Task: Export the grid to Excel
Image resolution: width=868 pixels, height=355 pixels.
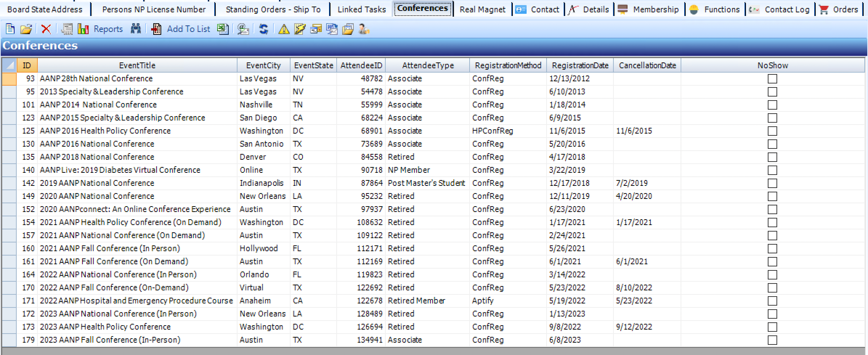Action: pos(223,29)
